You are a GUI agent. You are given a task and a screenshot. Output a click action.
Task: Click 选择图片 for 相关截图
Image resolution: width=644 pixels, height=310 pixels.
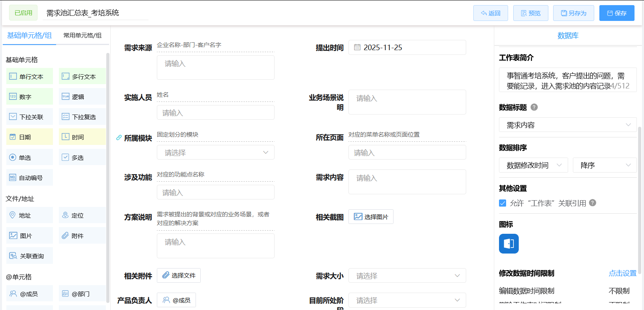pyautogui.click(x=371, y=217)
